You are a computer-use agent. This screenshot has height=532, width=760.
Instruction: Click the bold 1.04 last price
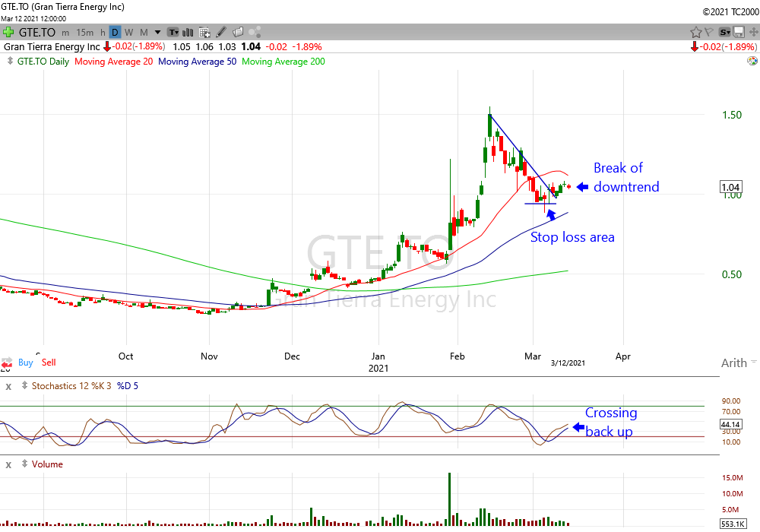(251, 47)
